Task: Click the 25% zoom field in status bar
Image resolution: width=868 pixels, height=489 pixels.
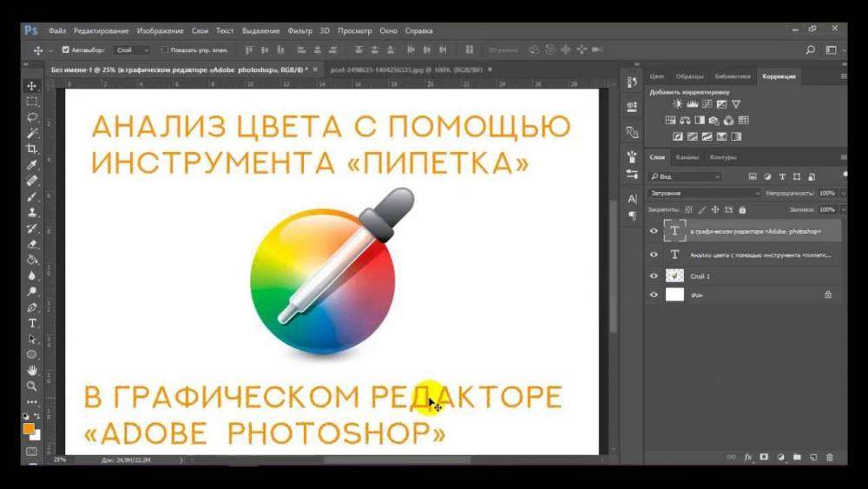Action: (x=60, y=459)
